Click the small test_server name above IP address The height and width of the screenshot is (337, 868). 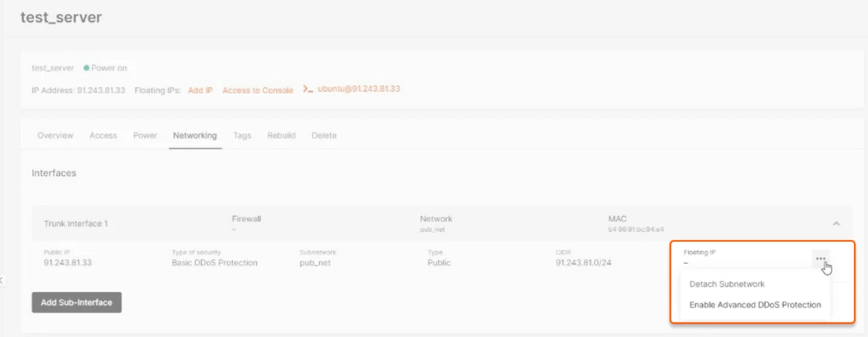click(53, 68)
